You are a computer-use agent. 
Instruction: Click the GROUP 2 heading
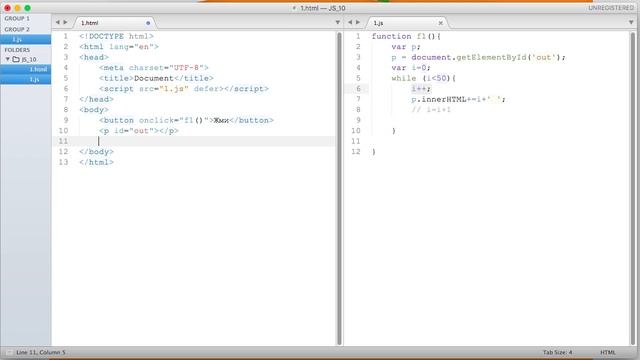pos(17,29)
